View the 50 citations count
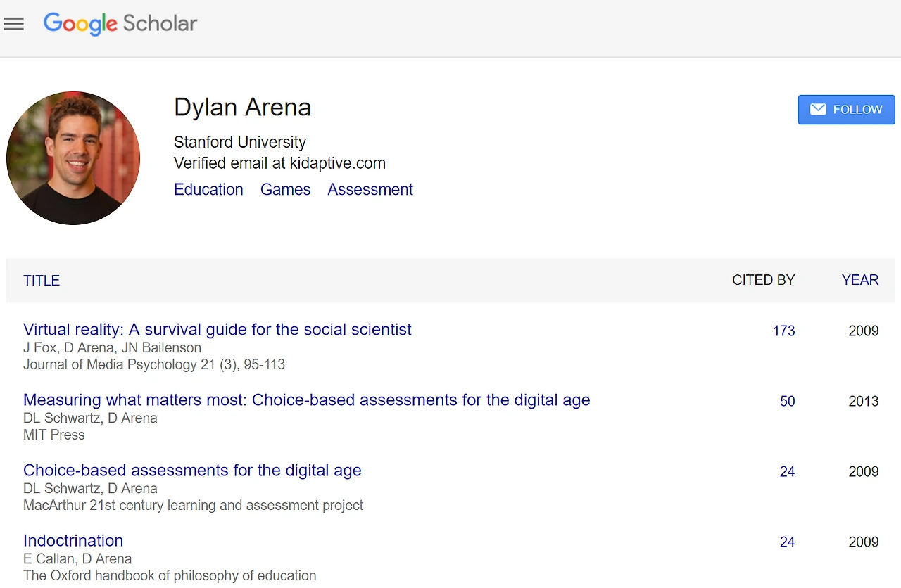901x588 pixels. (x=787, y=401)
